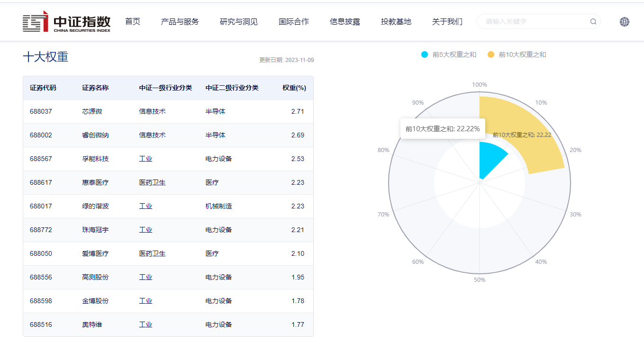This screenshot has height=351, width=644.
Task: Click the search magnifier icon
Action: (x=593, y=21)
